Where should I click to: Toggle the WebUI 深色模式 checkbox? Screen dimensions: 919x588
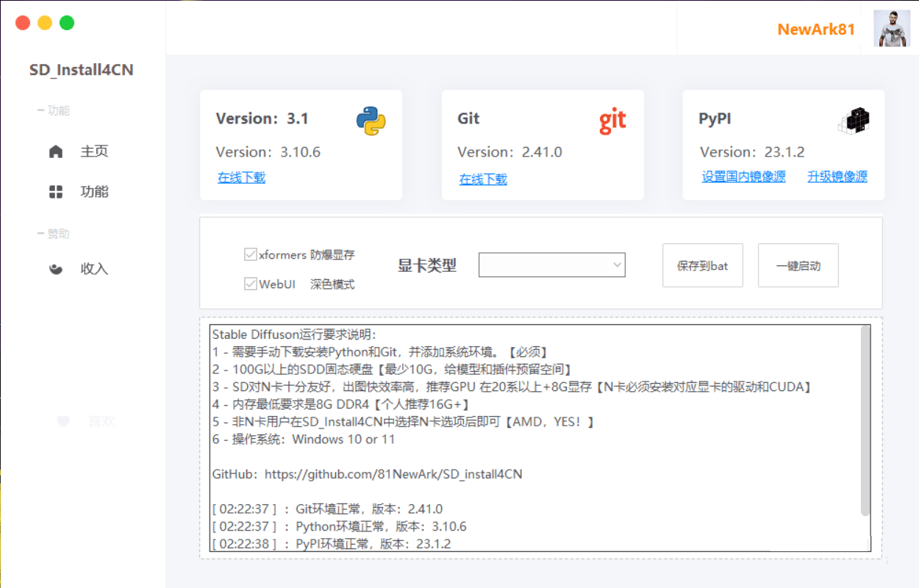pos(250,283)
